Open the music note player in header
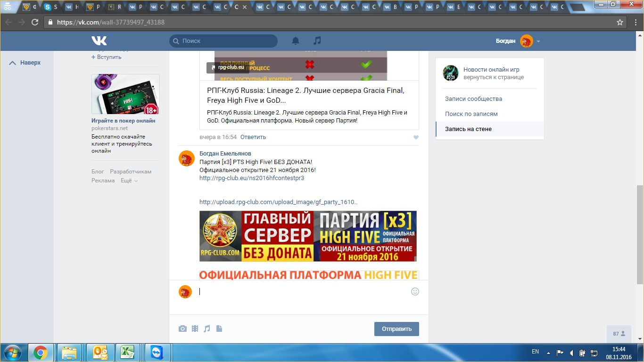The image size is (644, 362). (317, 41)
